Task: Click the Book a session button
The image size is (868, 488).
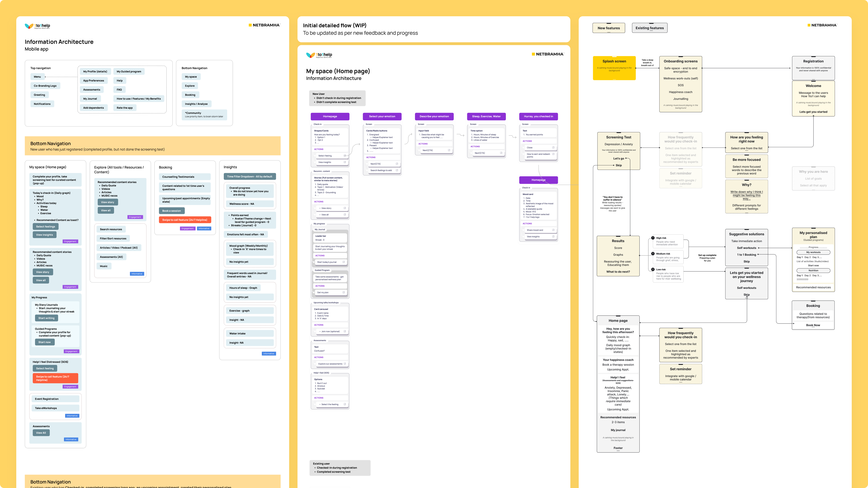Action: [x=172, y=211]
